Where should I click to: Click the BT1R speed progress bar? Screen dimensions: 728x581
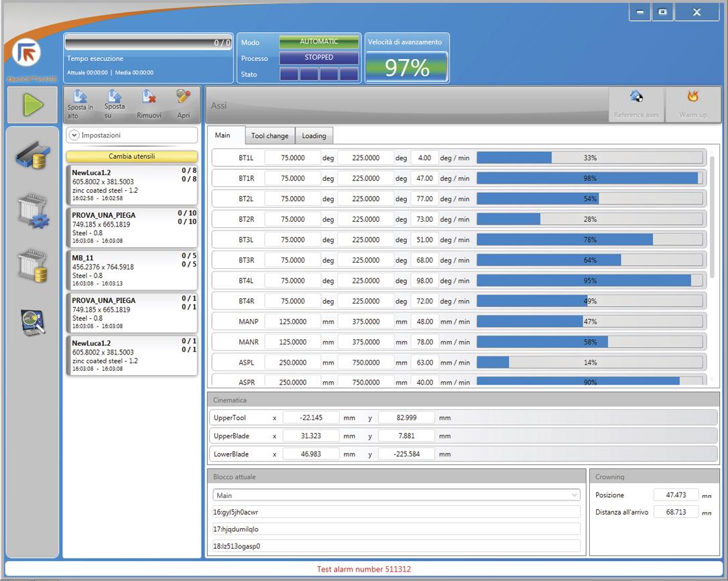(x=589, y=178)
